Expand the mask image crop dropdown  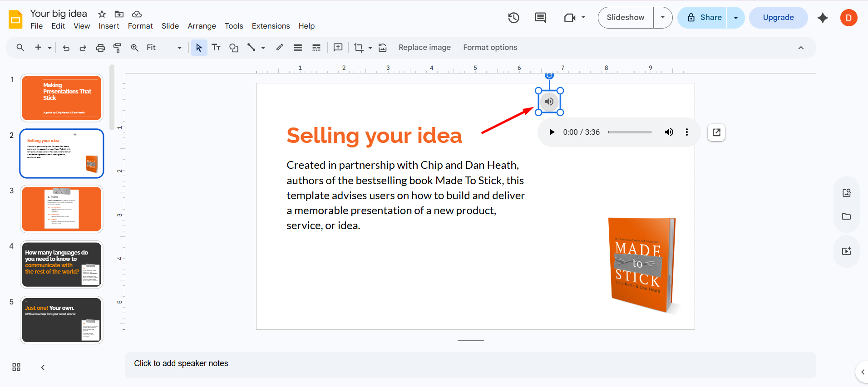pos(370,48)
